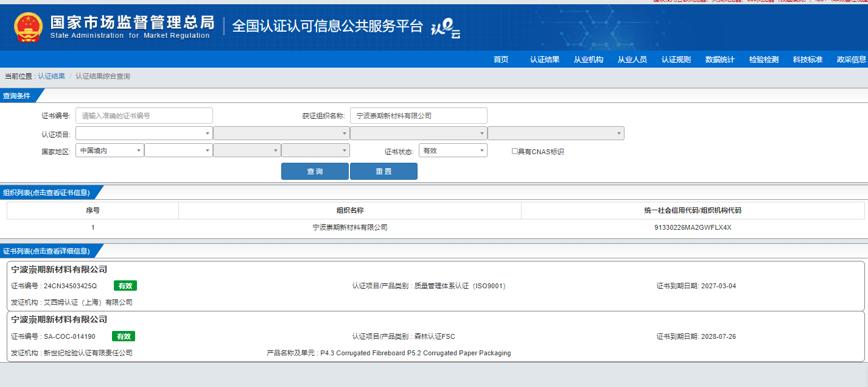Select organization row 宁波崇期新材料有限公司 in table
868x387 pixels.
coord(350,227)
